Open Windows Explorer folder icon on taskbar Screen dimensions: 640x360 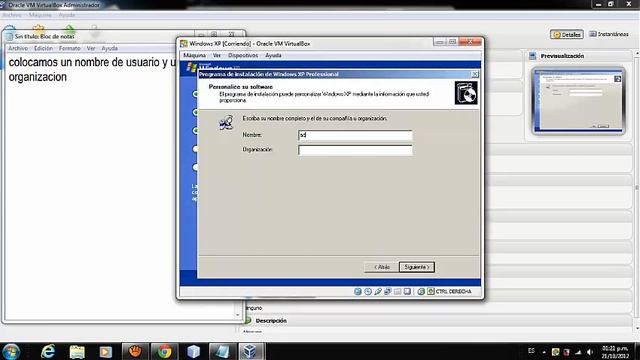pos(77,351)
